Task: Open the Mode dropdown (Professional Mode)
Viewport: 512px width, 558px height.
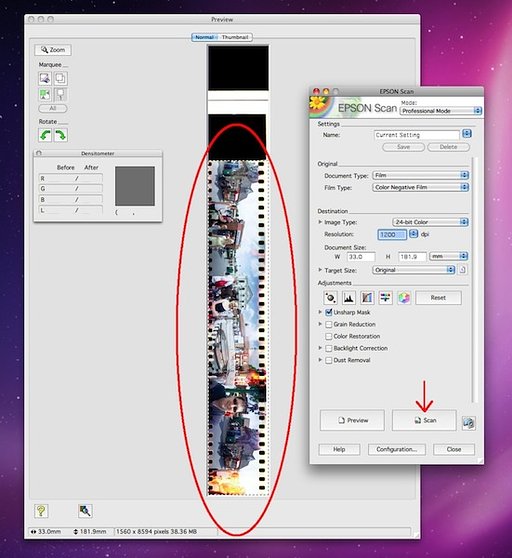Action: pyautogui.click(x=441, y=111)
